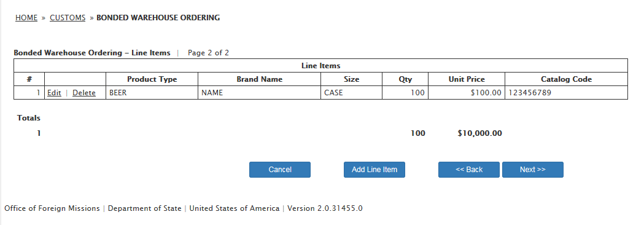Viewport: 644px width, 225px height.
Task: Click the $10,000.00 total amount
Action: pyautogui.click(x=479, y=133)
